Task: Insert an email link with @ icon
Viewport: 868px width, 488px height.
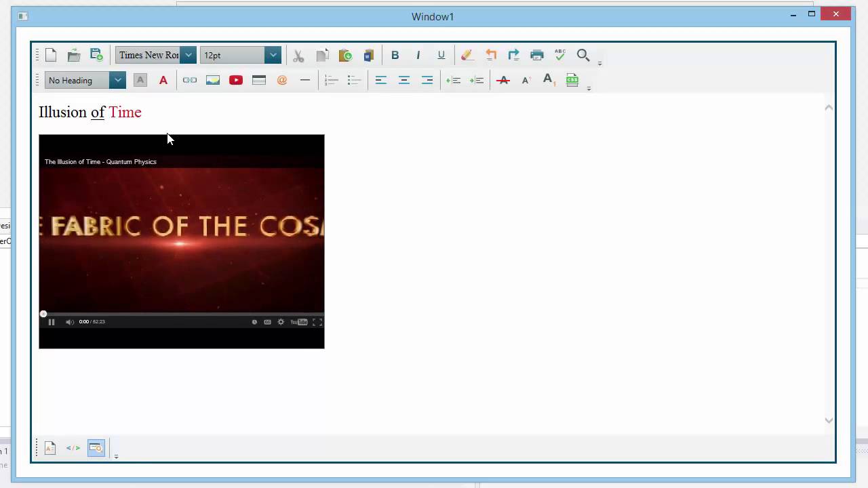Action: [x=282, y=80]
